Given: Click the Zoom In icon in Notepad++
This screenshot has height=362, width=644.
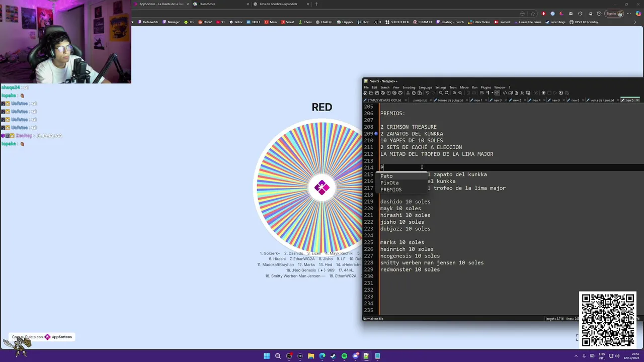Looking at the screenshot, I should (x=454, y=93).
